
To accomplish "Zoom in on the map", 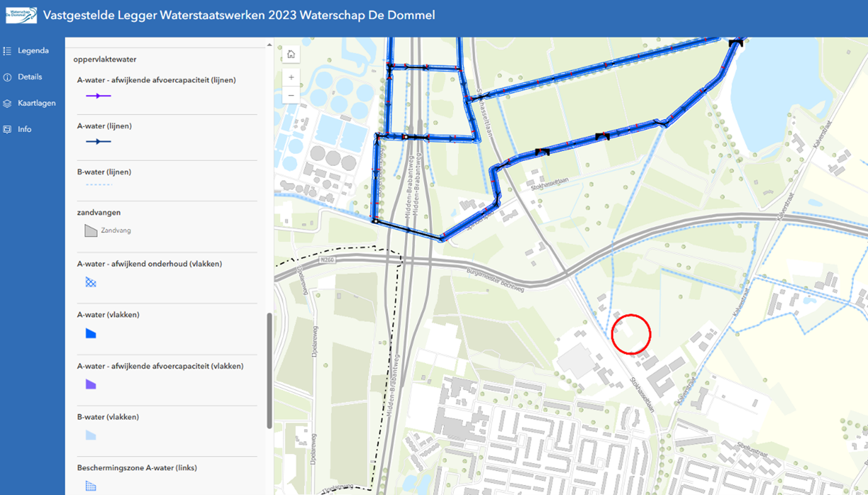I will click(291, 77).
